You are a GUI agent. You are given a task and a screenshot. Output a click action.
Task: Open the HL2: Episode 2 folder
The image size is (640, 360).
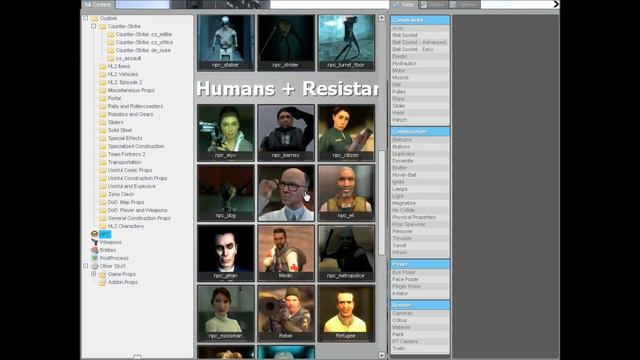pos(125,82)
